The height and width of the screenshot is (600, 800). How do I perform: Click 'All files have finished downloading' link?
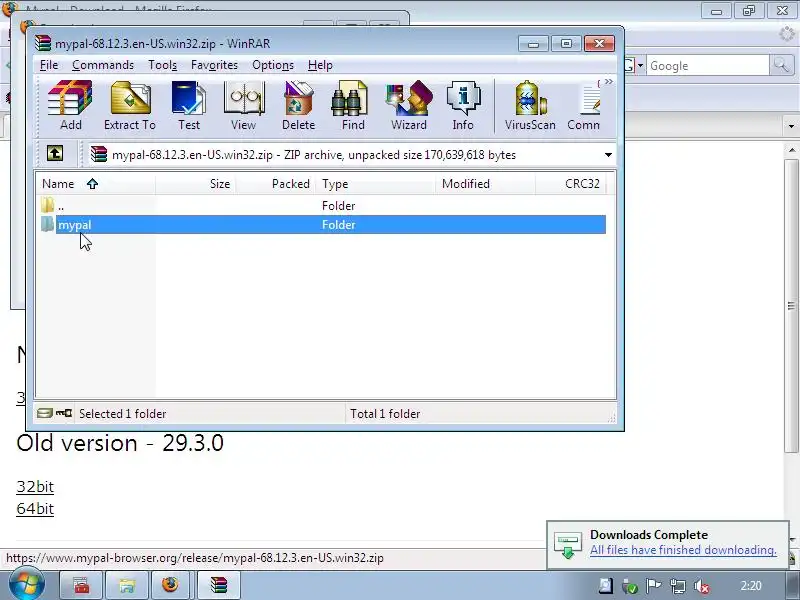[683, 550]
